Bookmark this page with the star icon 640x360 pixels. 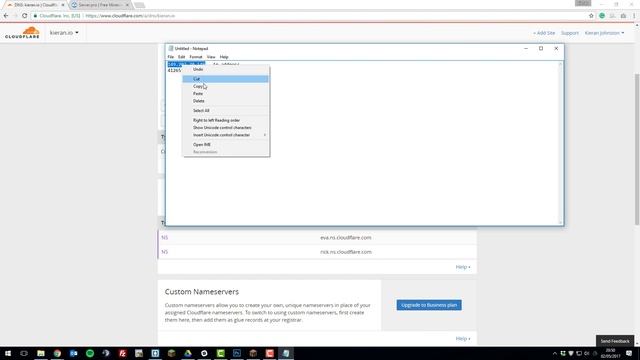(591, 16)
